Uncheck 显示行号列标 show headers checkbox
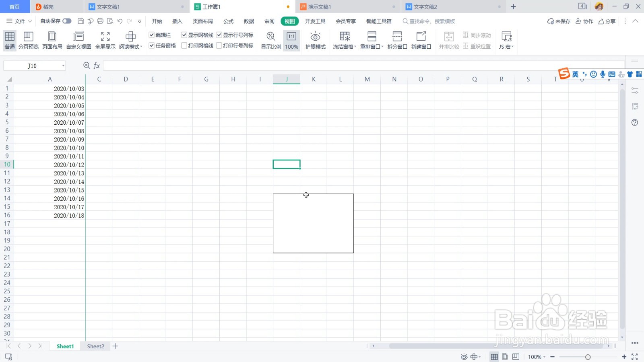644x362 pixels. click(219, 35)
